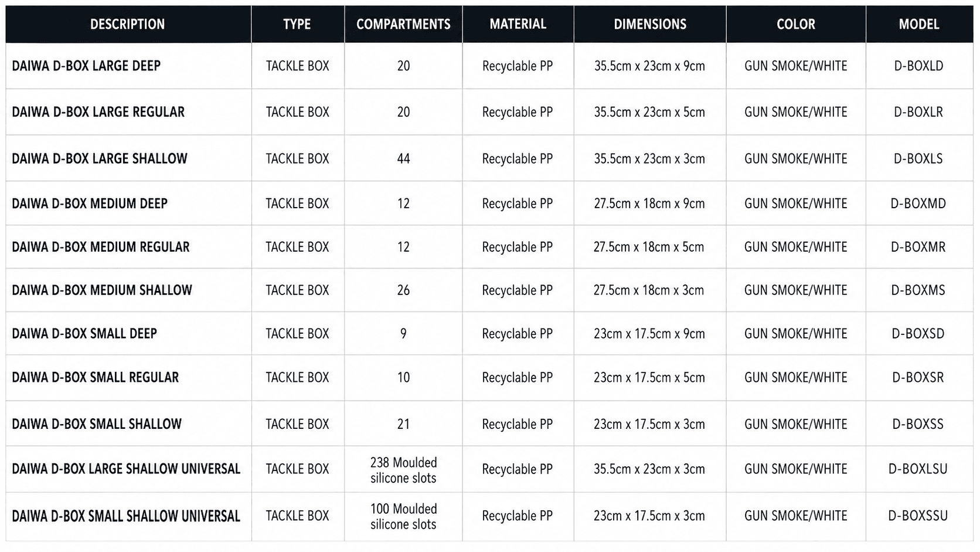Select DAIWA D-BOX SMALL DEEP description
The width and height of the screenshot is (980, 552).
coord(84,333)
